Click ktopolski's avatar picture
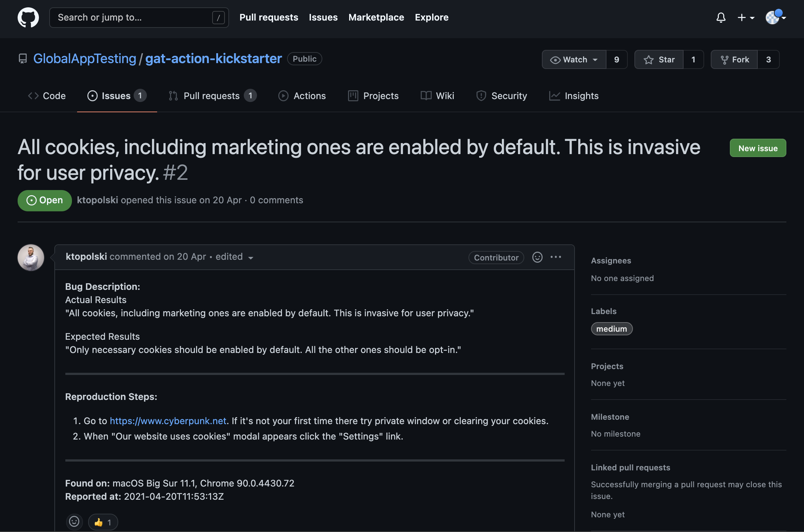The image size is (804, 532). (x=30, y=257)
